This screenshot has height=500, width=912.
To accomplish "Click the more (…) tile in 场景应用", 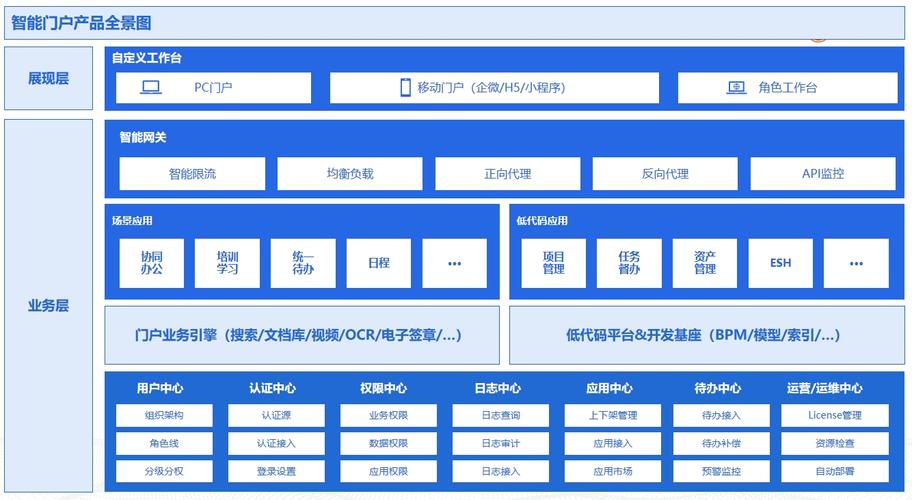I will [x=454, y=263].
